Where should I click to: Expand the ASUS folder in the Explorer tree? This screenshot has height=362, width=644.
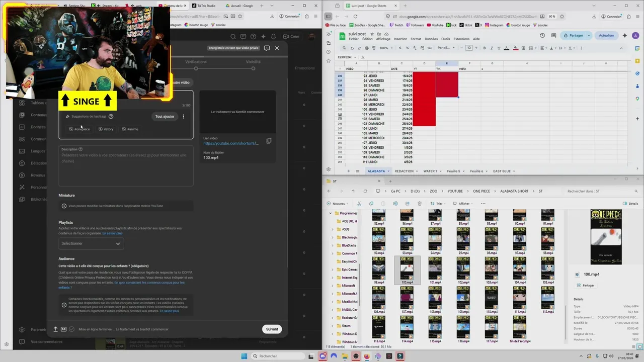[x=333, y=229]
